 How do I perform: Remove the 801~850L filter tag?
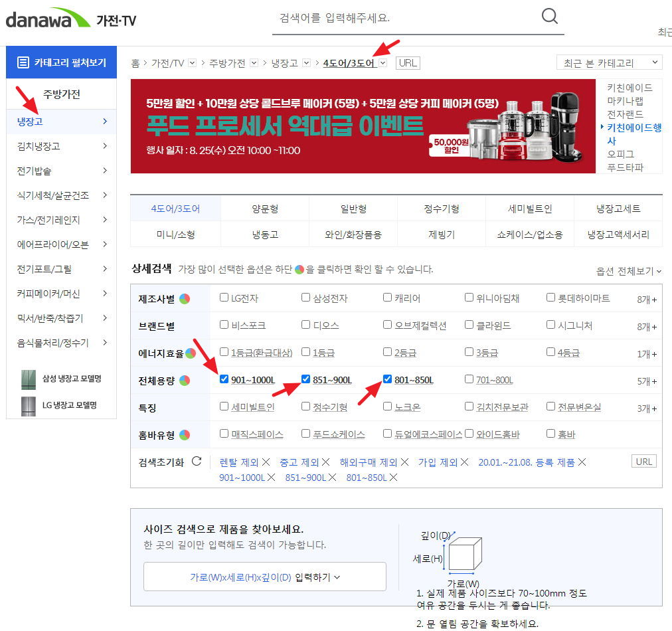pyautogui.click(x=393, y=477)
